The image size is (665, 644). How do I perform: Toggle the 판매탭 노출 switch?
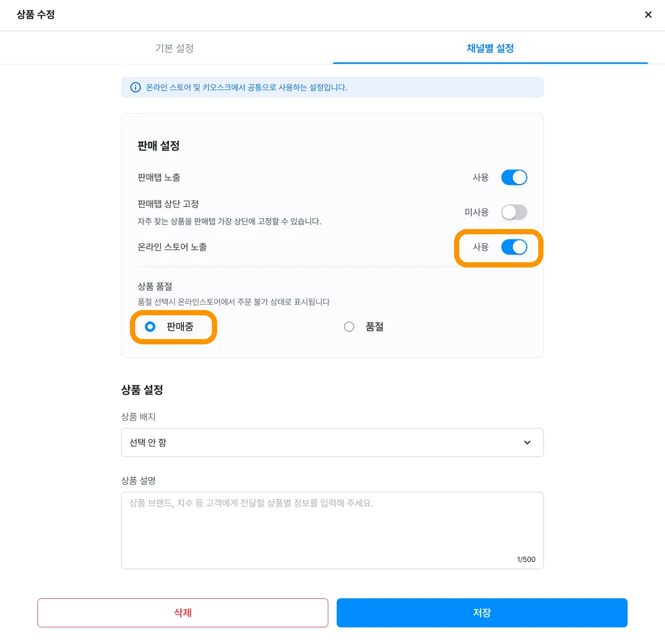[x=514, y=178]
